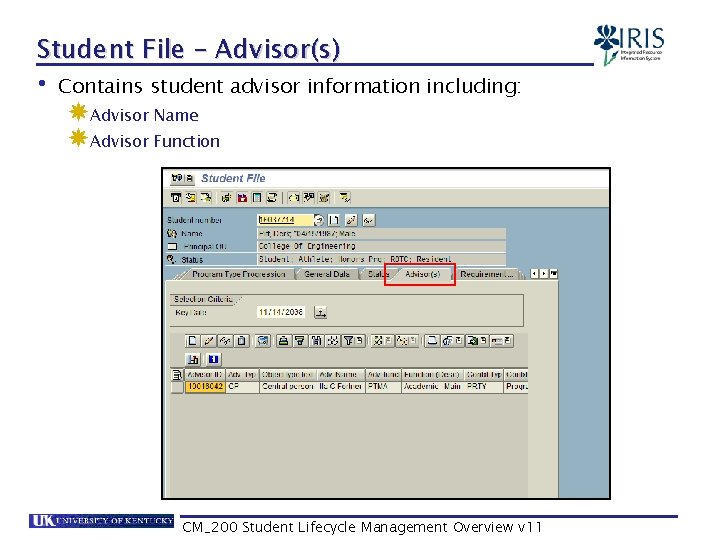Viewport: 720px width, 540px height.
Task: Switch to Program Type Progression tab
Action: (x=238, y=274)
